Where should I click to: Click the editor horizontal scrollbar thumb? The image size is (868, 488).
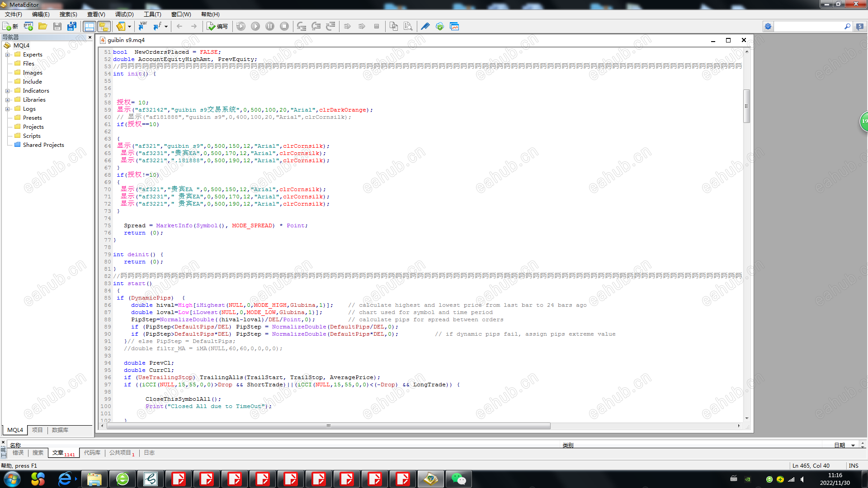(329, 426)
